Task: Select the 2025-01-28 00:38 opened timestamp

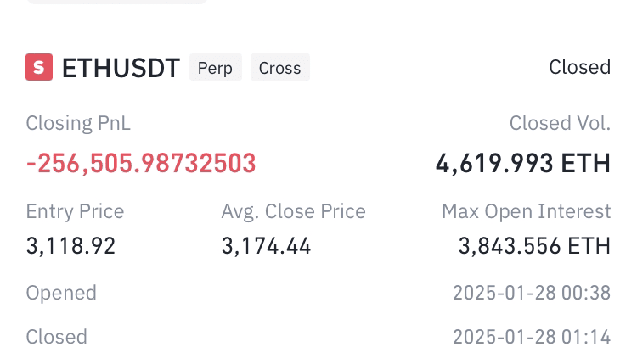Action: point(532,293)
